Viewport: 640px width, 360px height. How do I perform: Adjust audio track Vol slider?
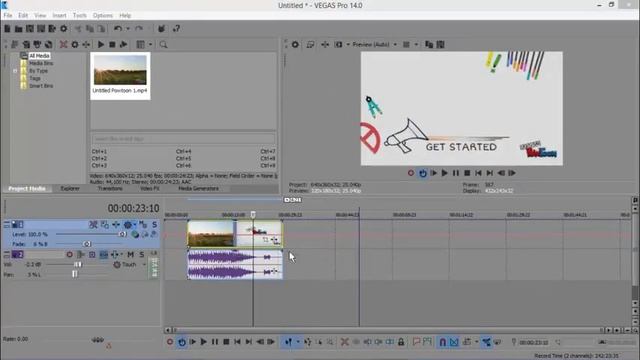[77, 264]
